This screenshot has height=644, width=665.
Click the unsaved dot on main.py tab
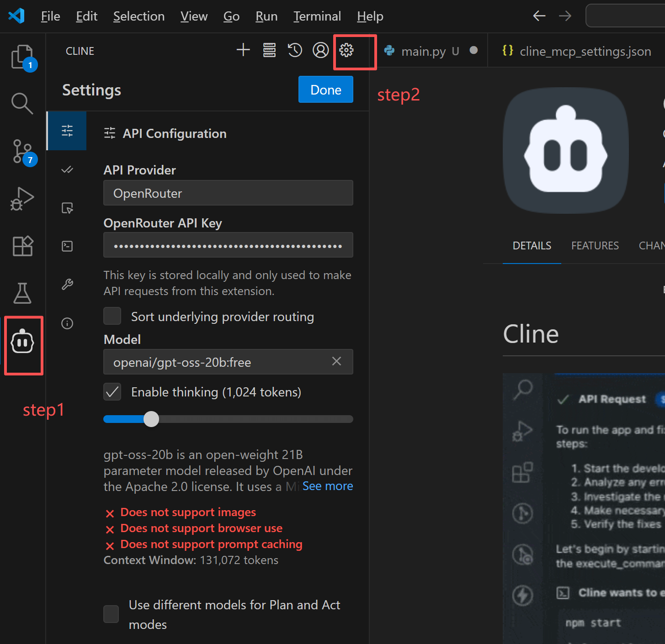point(474,50)
